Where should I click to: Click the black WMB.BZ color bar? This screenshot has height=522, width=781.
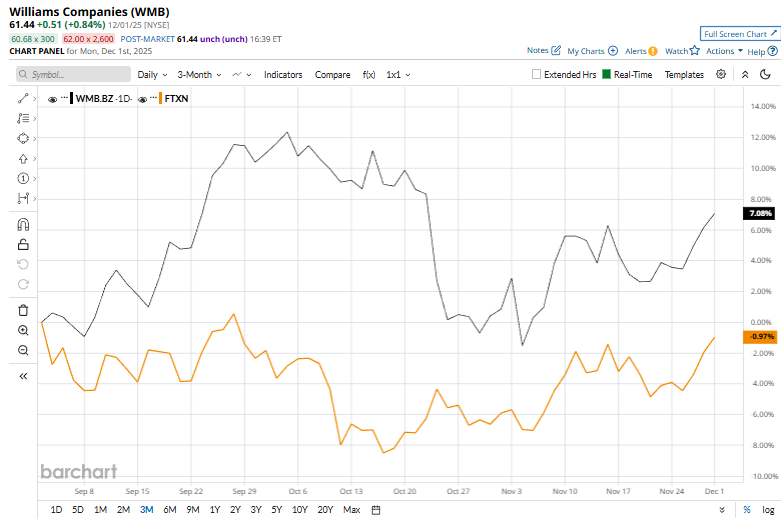pyautogui.click(x=71, y=98)
